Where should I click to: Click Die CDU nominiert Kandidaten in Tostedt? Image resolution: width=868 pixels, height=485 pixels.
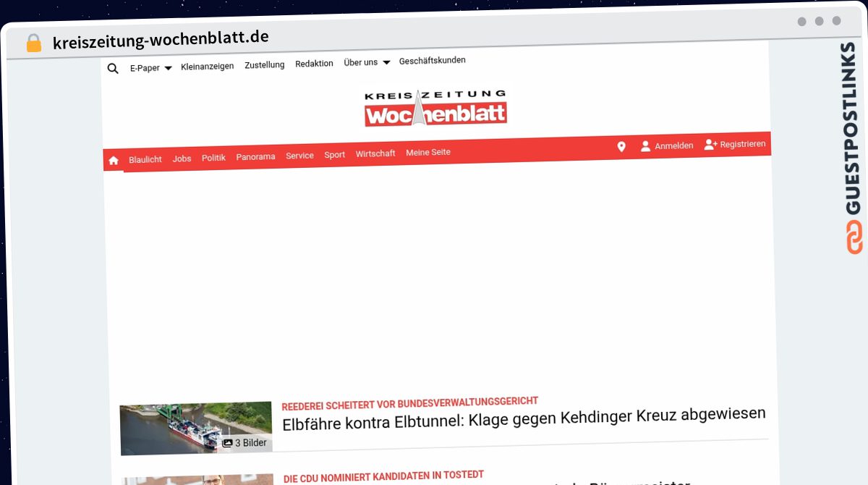pyautogui.click(x=383, y=476)
